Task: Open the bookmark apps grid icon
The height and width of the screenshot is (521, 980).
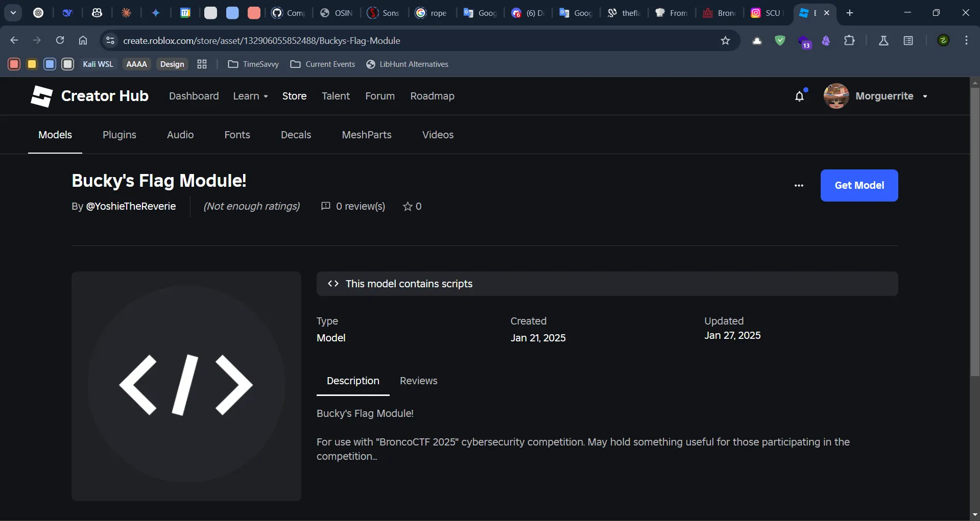Action: point(202,64)
